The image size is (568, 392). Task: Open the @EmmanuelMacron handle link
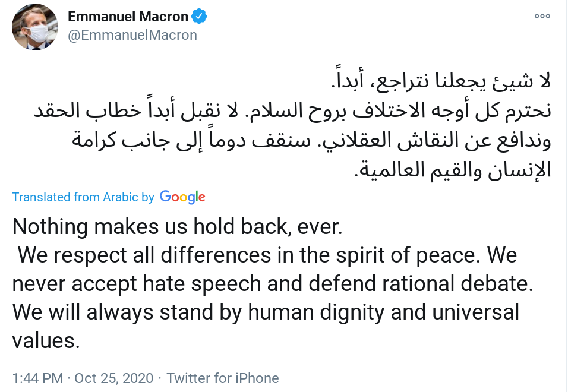point(132,35)
